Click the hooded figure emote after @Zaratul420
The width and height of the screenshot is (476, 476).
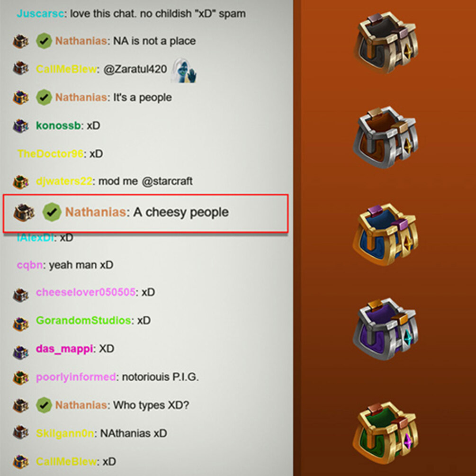(183, 71)
